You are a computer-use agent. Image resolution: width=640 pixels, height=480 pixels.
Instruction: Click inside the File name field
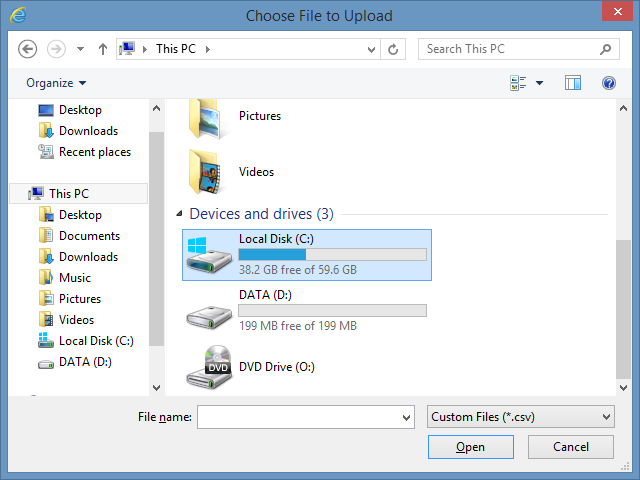click(299, 417)
